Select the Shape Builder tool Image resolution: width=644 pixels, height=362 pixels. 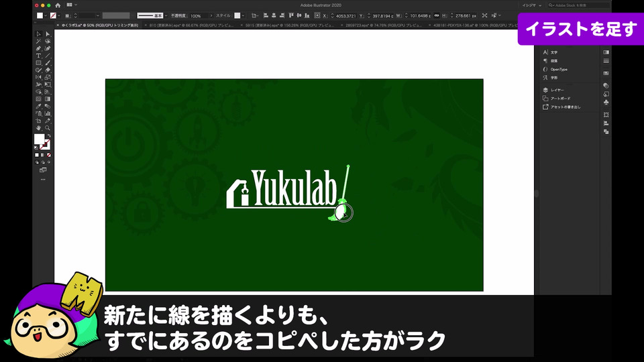click(39, 92)
